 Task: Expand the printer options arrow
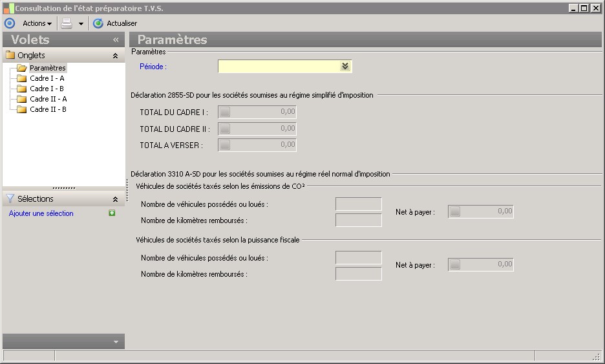tap(81, 24)
